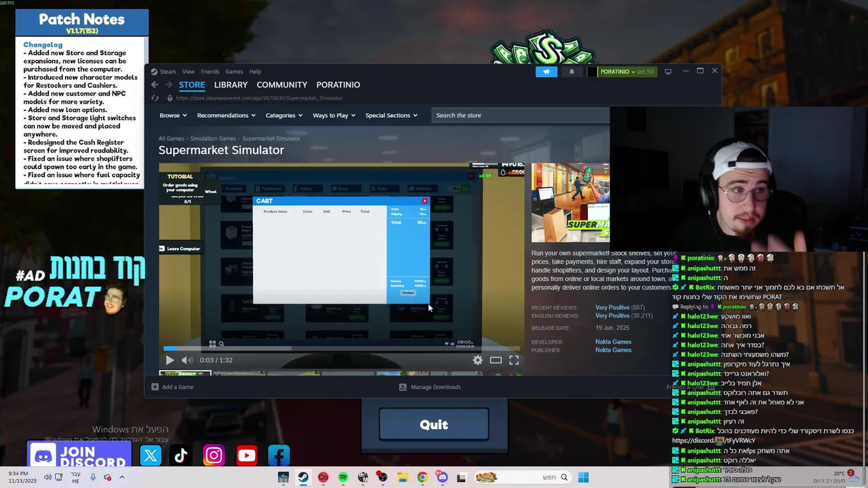Click the Steam store URL address
This screenshot has height=488, width=868.
pos(259,98)
